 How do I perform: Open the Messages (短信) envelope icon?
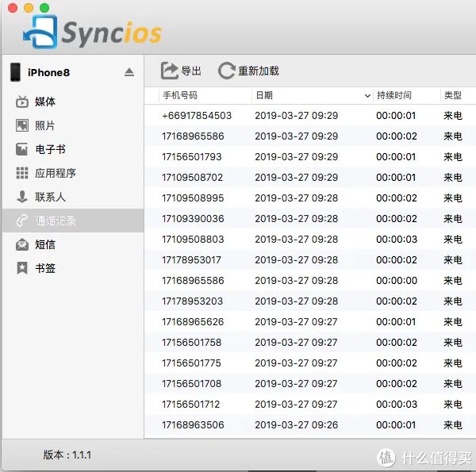point(22,244)
